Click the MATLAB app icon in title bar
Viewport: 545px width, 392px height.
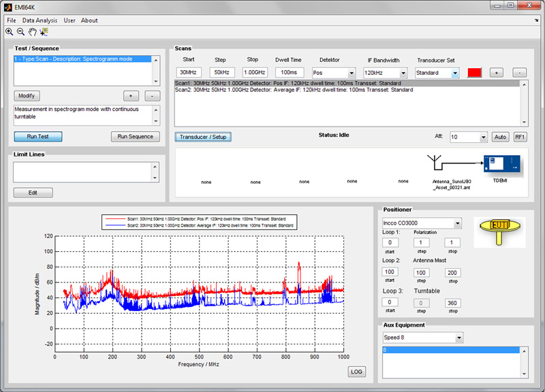(x=8, y=7)
